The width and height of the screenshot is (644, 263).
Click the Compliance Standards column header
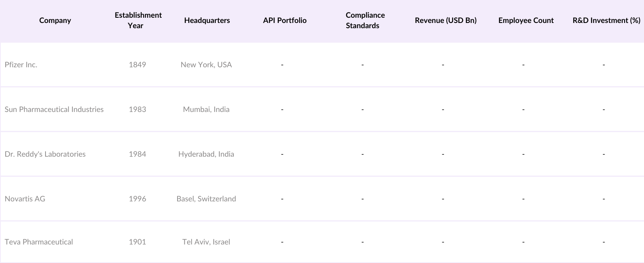coord(365,21)
